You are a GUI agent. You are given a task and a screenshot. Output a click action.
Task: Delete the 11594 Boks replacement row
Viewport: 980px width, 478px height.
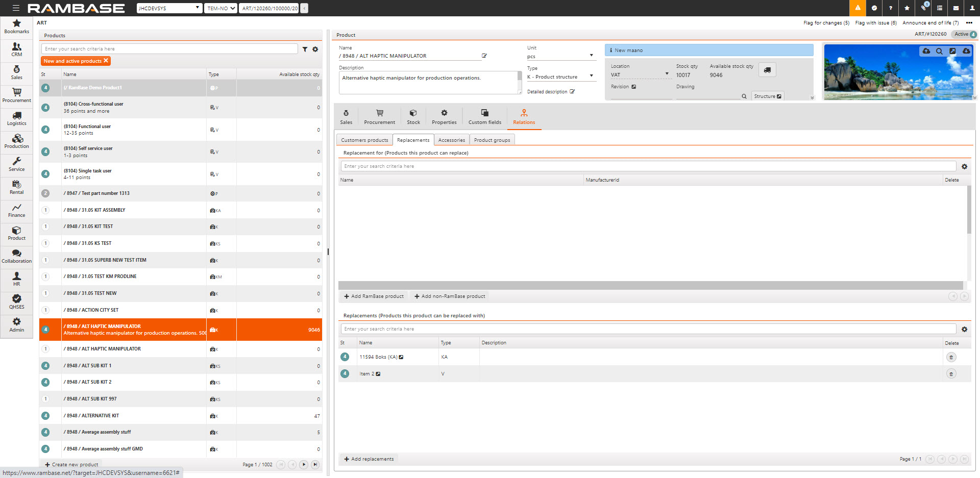tap(951, 357)
